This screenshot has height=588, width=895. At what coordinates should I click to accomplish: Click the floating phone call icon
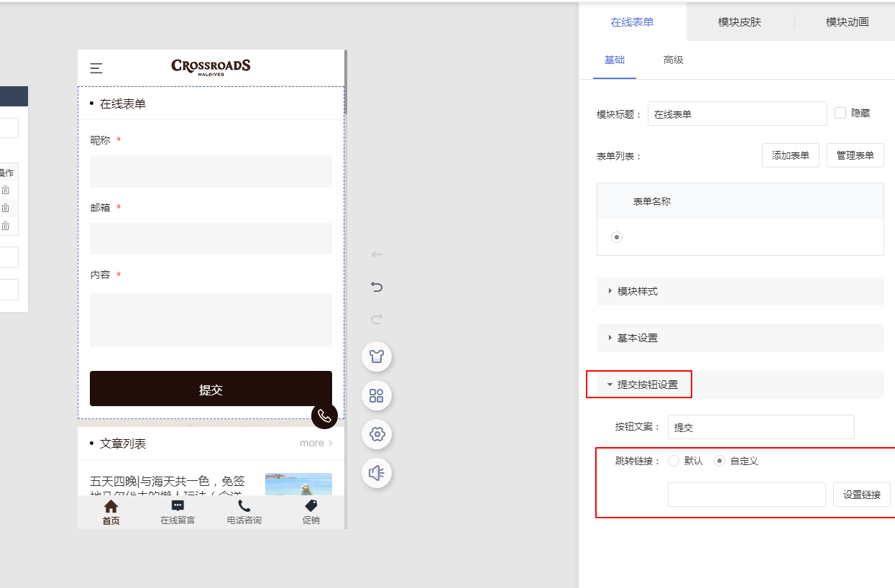(324, 415)
